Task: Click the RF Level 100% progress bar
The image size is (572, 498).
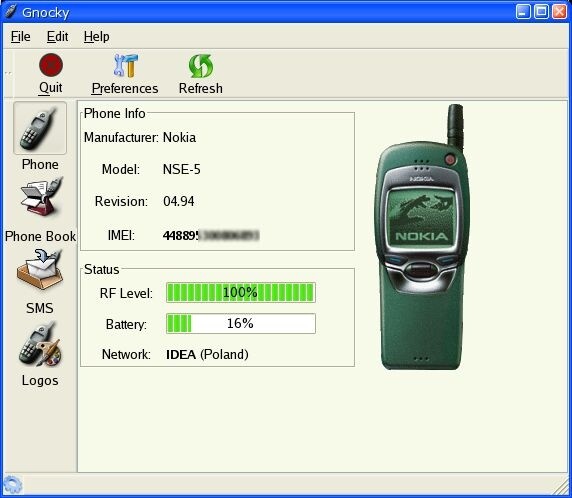Action: [241, 293]
